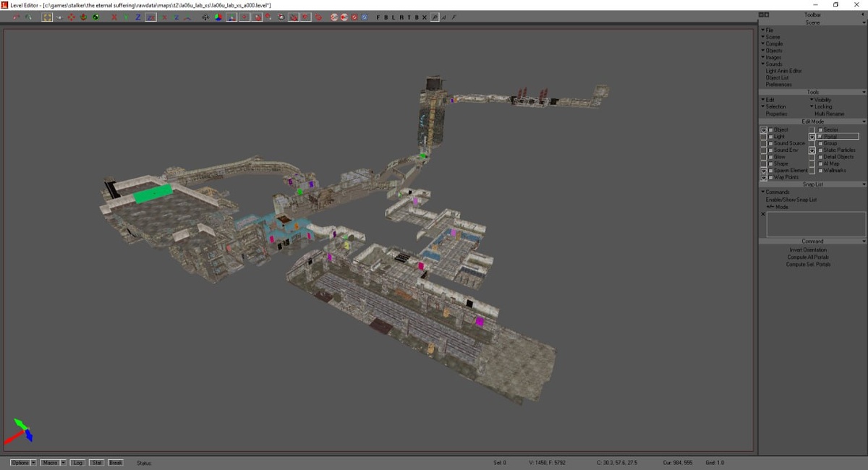Open the Object List entry
This screenshot has height=470, width=868.
coord(777,78)
